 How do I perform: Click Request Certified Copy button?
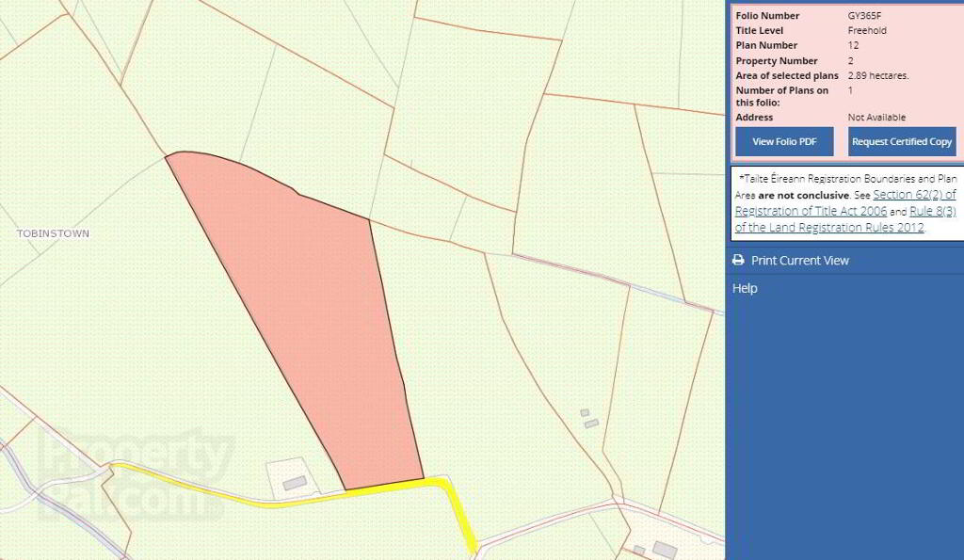click(x=902, y=142)
